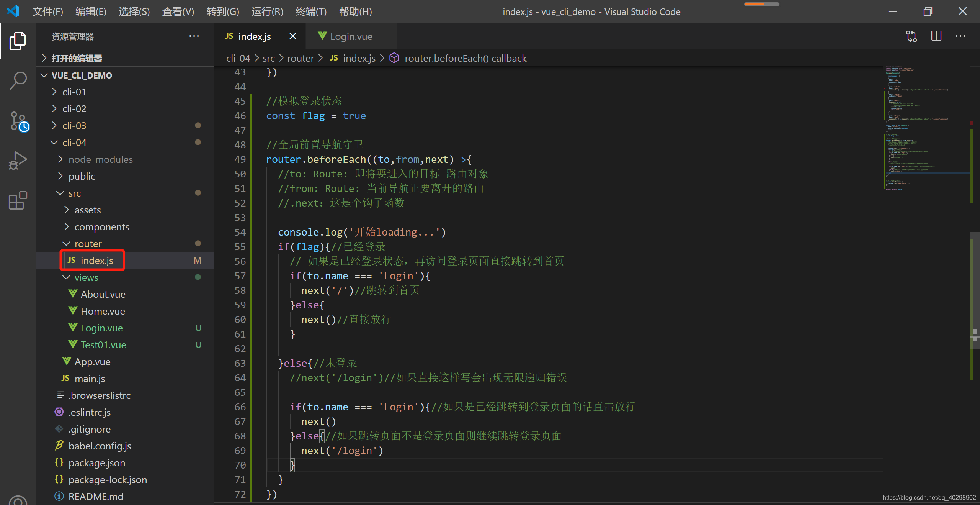Place cursor on const flag = true line

[316, 116]
